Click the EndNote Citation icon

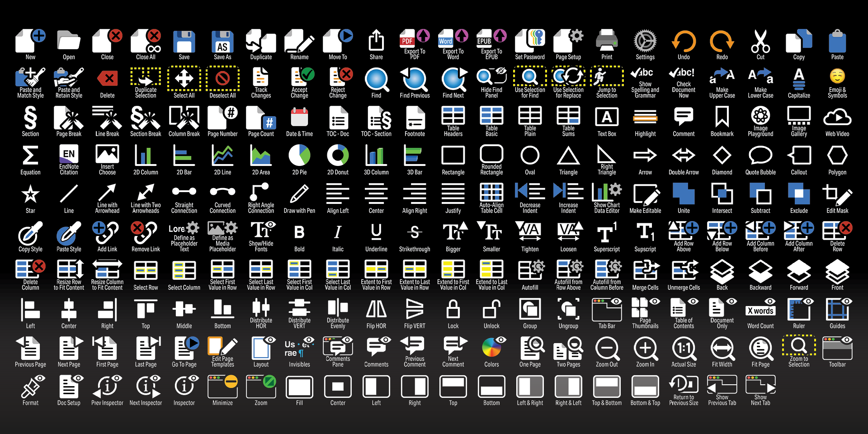pyautogui.click(x=69, y=154)
